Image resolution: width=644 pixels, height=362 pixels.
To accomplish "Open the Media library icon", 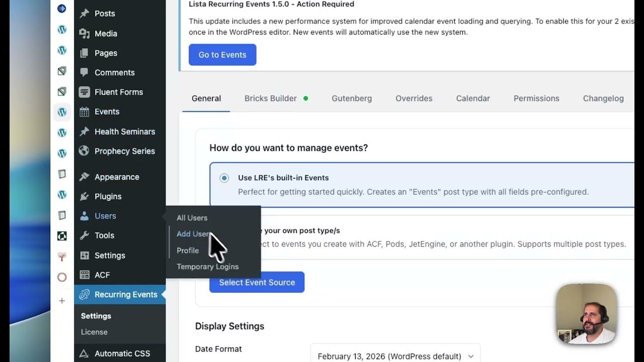I will (85, 33).
